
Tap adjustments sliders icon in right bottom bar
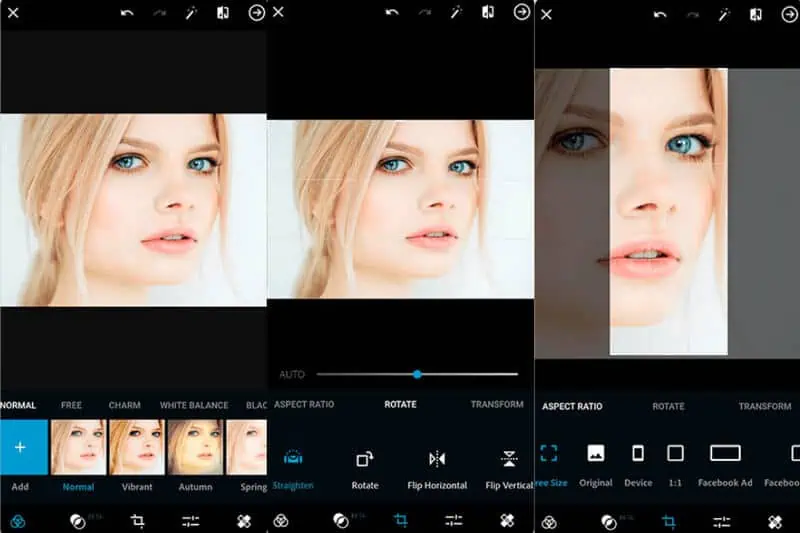pyautogui.click(x=721, y=522)
